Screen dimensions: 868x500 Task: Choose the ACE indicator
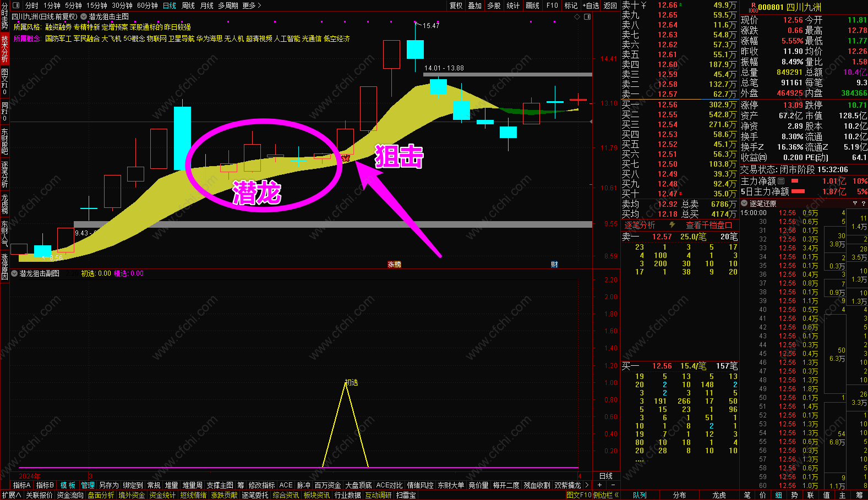click(286, 485)
